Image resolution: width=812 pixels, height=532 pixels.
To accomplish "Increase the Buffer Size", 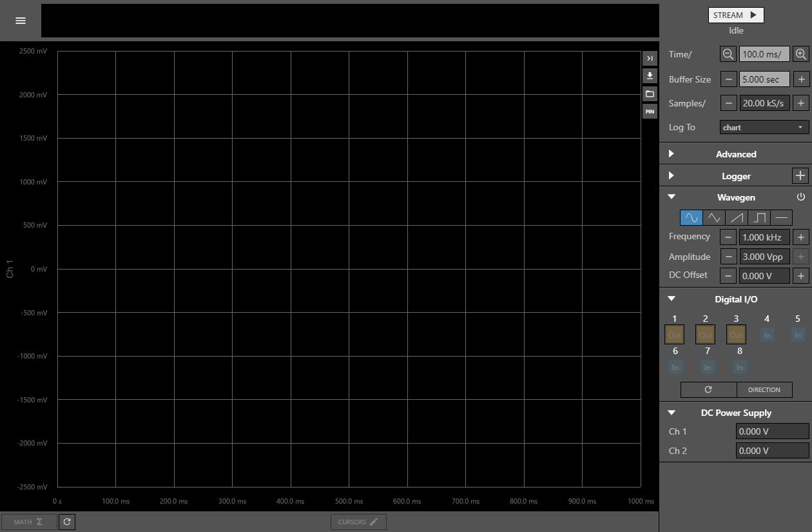I will [x=801, y=79].
